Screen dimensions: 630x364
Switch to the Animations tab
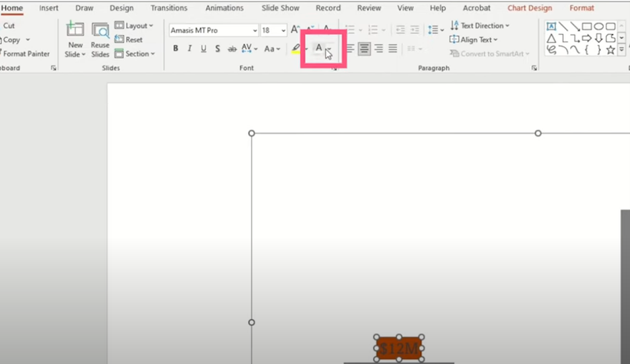225,8
